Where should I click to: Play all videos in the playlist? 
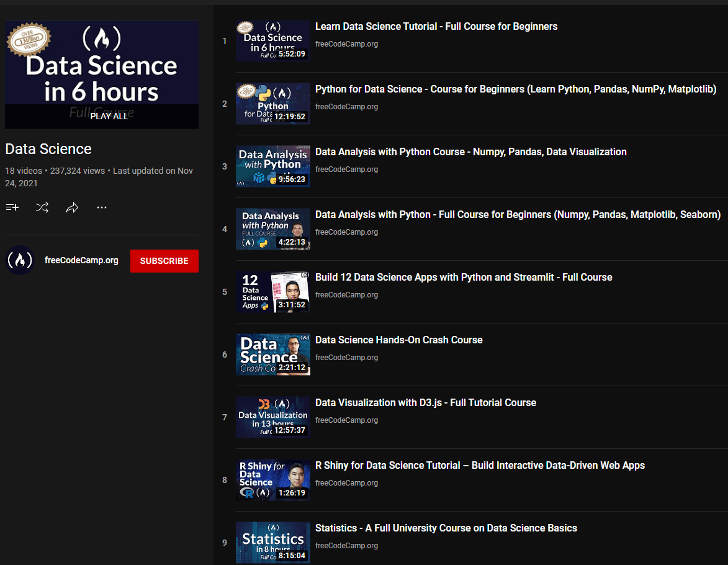point(109,116)
